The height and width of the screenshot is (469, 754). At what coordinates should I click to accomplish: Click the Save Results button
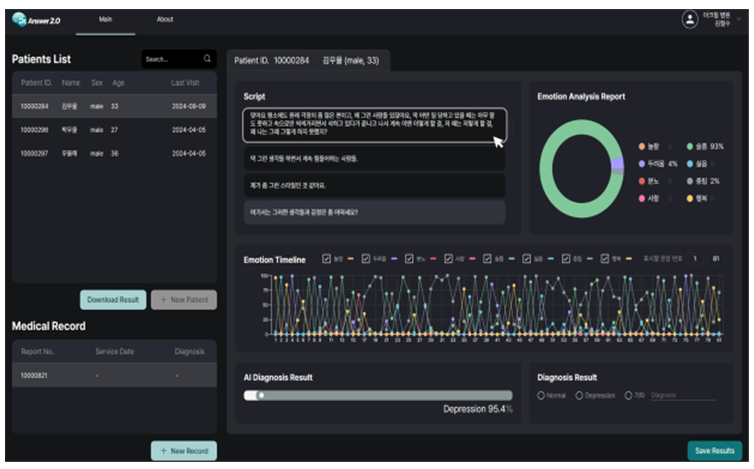(x=714, y=450)
